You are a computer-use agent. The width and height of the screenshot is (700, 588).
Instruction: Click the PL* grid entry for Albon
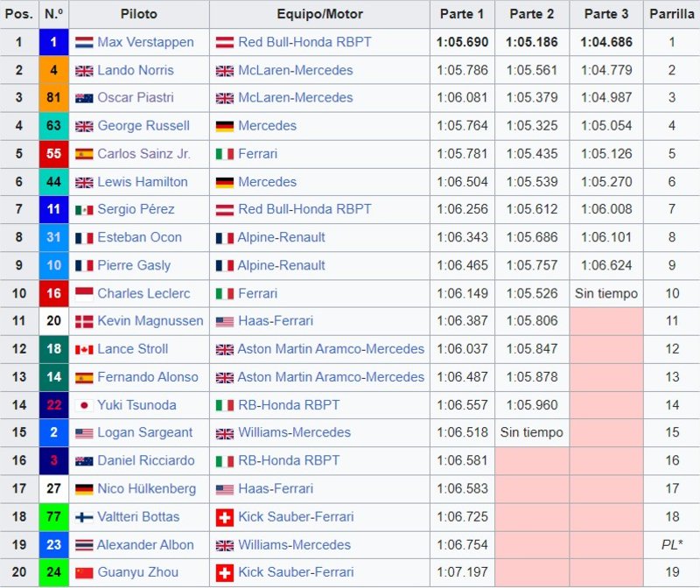[x=672, y=545]
